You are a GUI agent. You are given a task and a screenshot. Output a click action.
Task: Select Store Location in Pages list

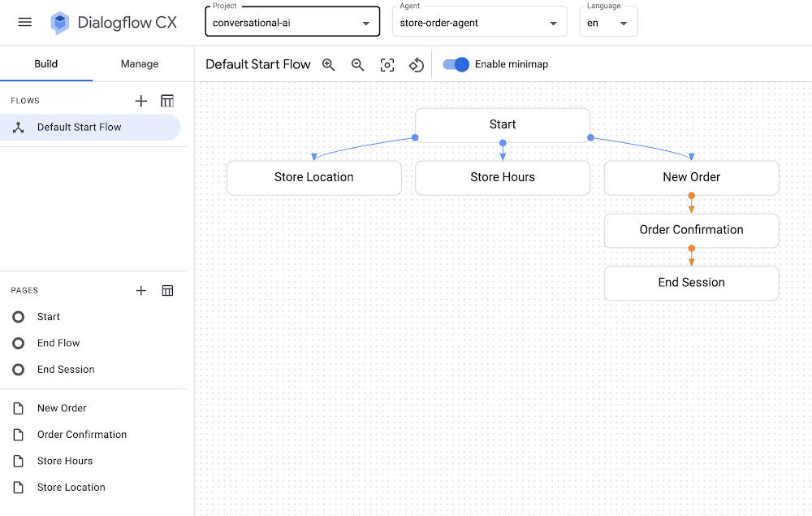pyautogui.click(x=71, y=488)
